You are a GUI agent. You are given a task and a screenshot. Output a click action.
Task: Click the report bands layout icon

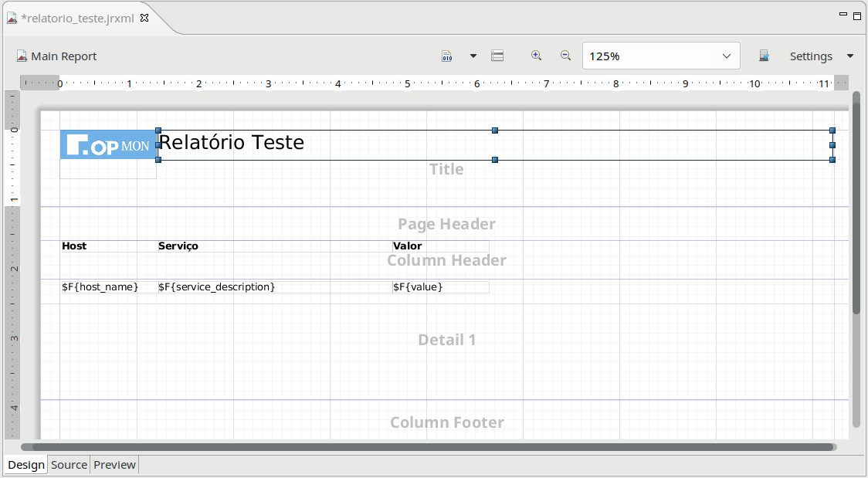[x=497, y=56]
